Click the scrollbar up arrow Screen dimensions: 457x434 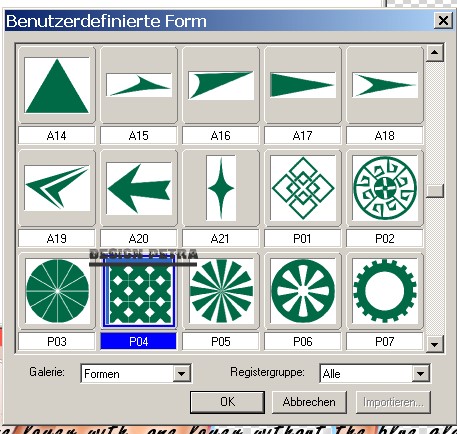click(434, 53)
